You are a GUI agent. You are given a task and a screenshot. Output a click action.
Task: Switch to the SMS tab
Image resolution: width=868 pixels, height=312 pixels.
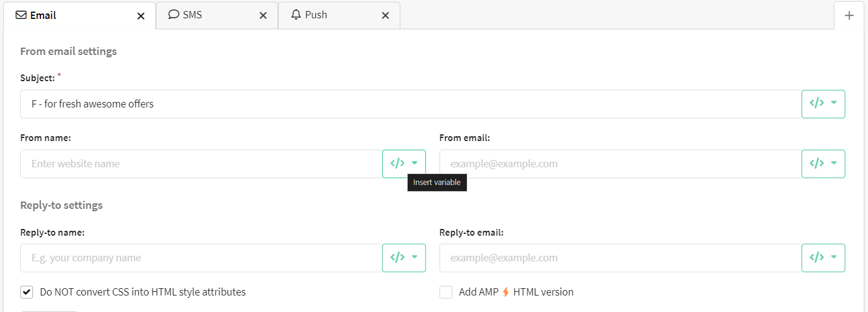193,15
